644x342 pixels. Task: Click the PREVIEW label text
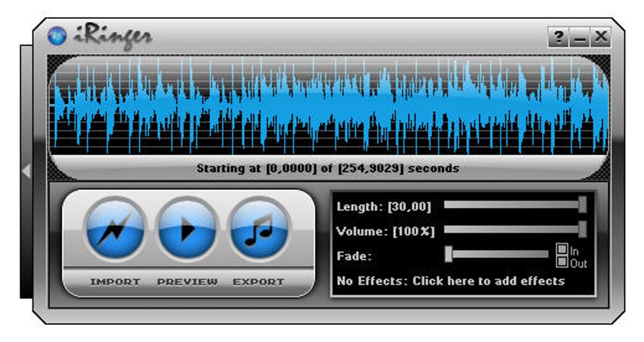(188, 282)
